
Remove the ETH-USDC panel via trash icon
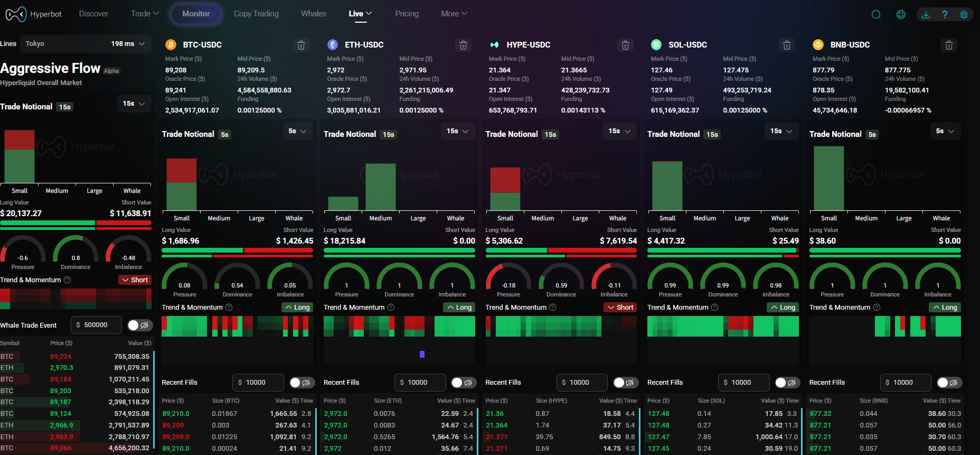(463, 45)
